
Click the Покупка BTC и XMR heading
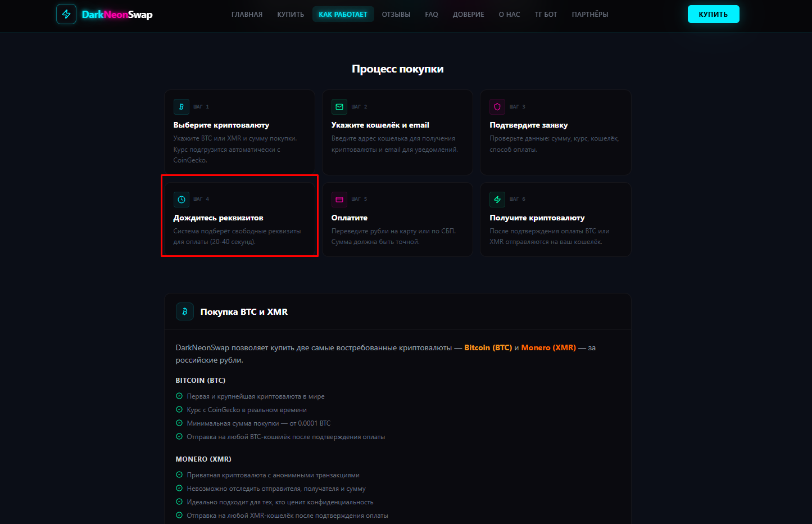[x=244, y=311]
